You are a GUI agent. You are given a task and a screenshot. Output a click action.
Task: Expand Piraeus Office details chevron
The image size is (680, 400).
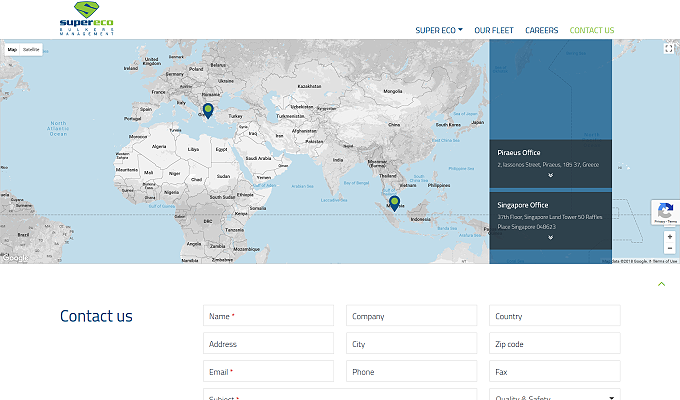(550, 175)
